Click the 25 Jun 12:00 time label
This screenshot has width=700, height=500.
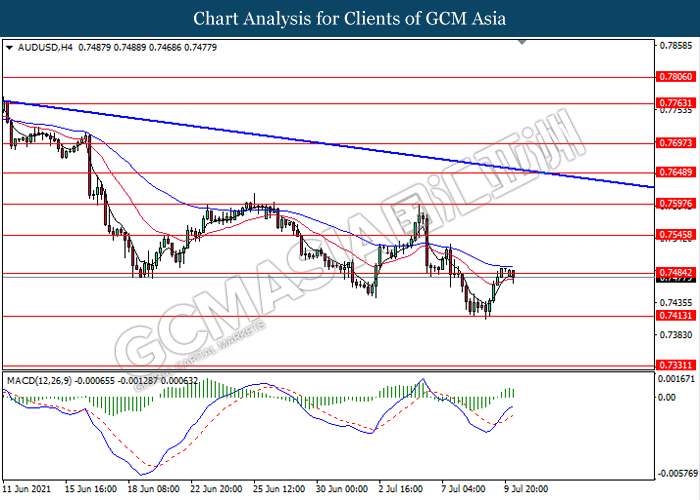click(x=279, y=489)
